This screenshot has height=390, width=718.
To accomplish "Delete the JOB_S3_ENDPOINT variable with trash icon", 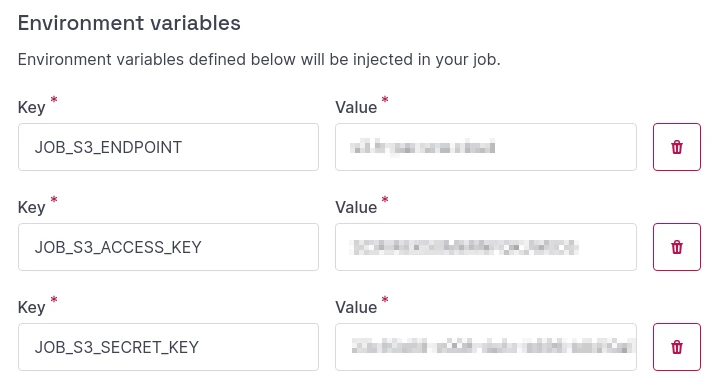I will tap(676, 147).
